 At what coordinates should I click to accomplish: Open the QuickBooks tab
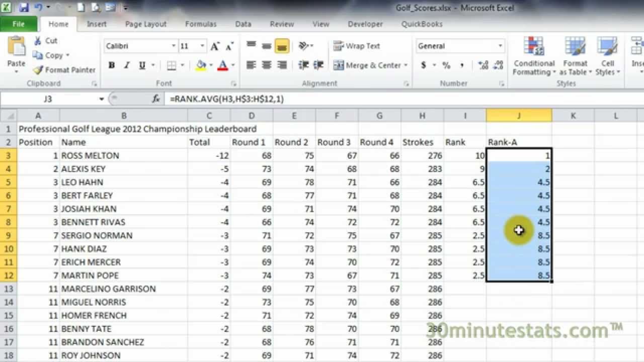click(x=422, y=24)
